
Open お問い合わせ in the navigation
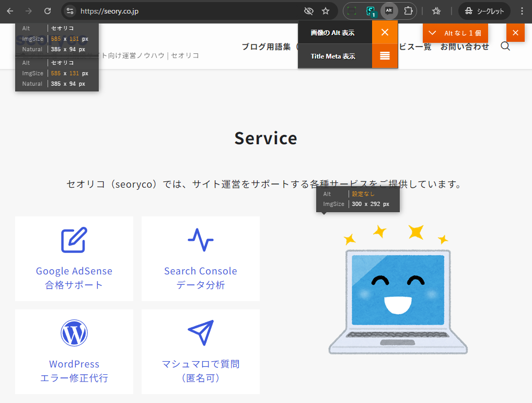point(465,47)
